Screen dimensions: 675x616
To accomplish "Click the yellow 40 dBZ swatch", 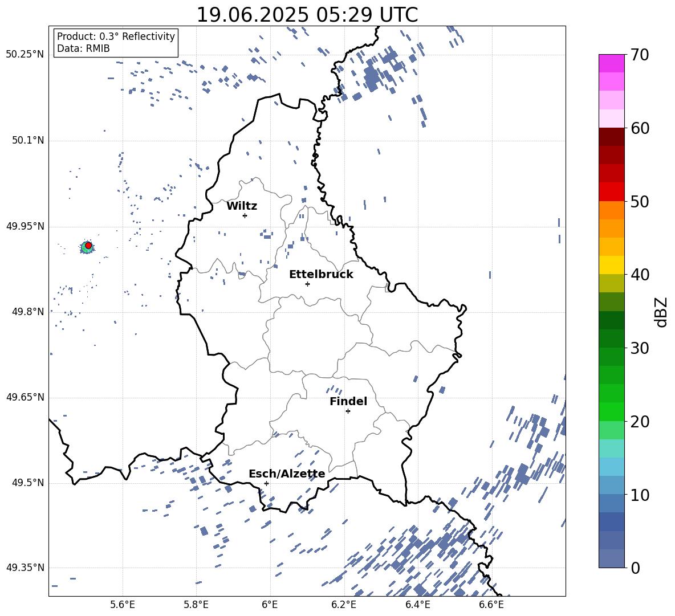I will pyautogui.click(x=611, y=265).
